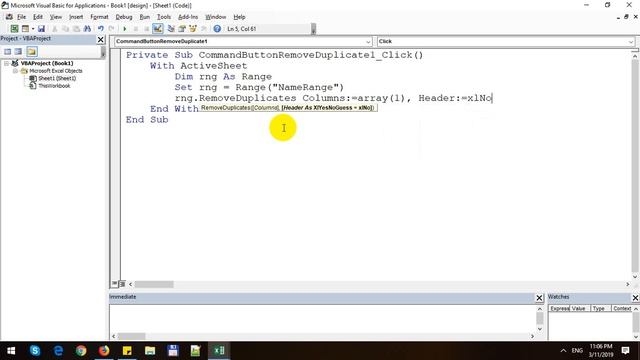The height and width of the screenshot is (360, 640).
Task: Open the Window menu
Action: click(216, 17)
